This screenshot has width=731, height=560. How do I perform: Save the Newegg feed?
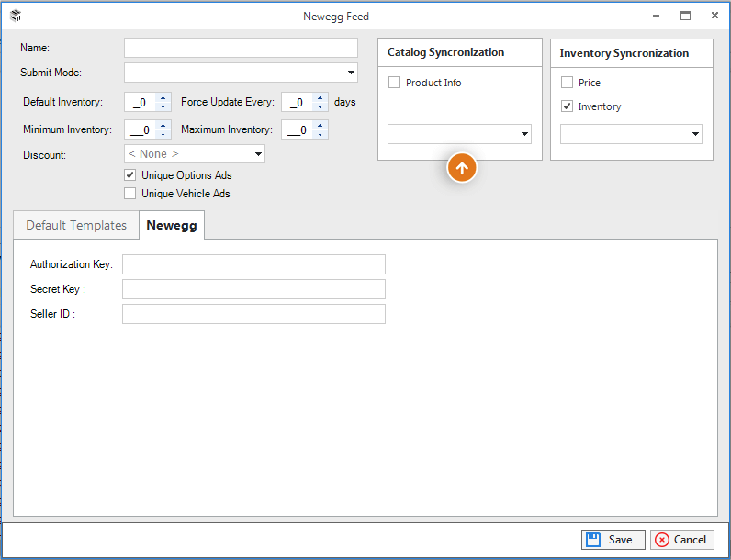(x=613, y=540)
